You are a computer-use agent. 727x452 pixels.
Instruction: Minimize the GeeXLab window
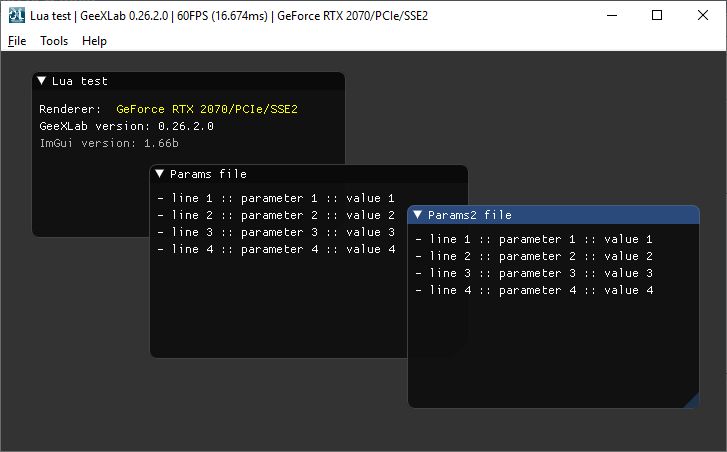point(612,15)
